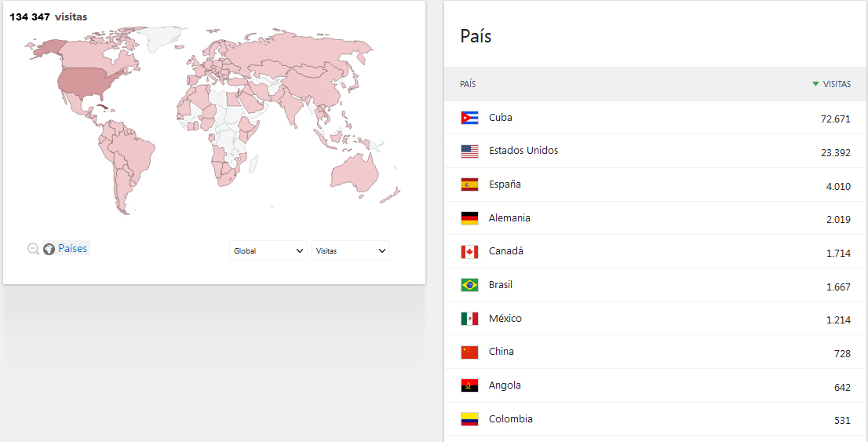This screenshot has width=868, height=442.
Task: Click the Alemania flag icon
Action: pos(469,218)
